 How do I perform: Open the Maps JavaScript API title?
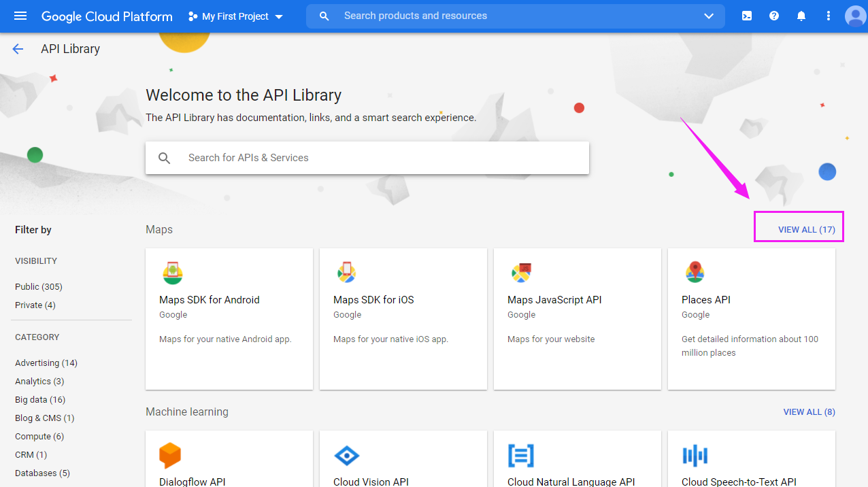pyautogui.click(x=554, y=300)
